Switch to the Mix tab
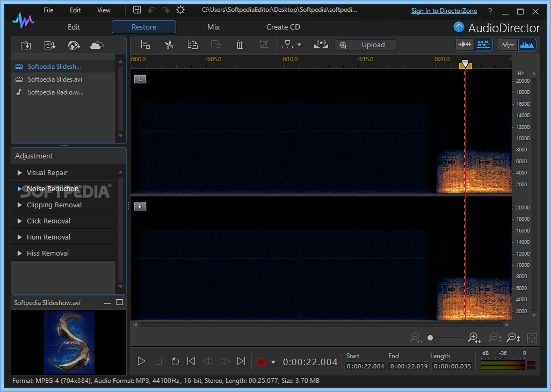 coord(213,27)
